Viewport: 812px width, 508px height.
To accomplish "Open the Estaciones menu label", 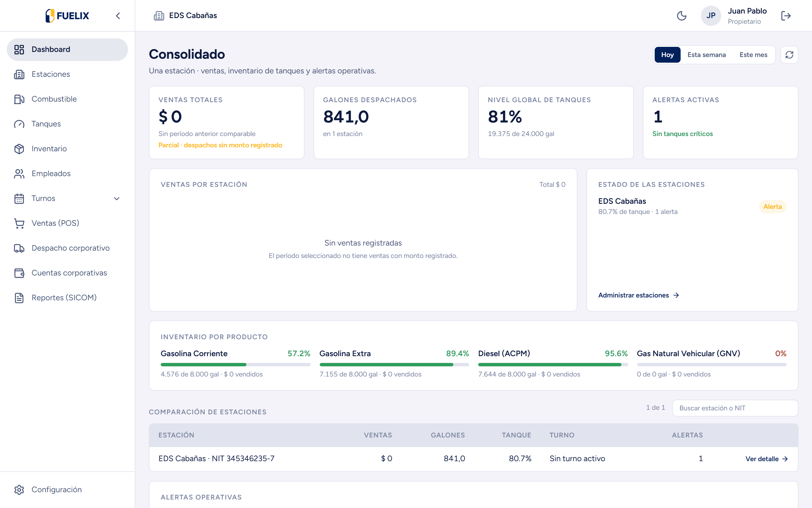I will [51, 74].
